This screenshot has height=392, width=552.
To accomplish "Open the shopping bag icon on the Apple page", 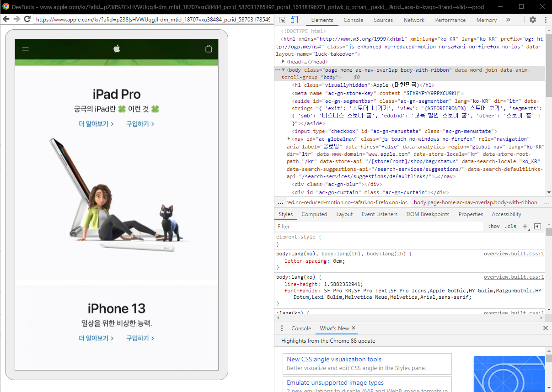I will click(209, 49).
